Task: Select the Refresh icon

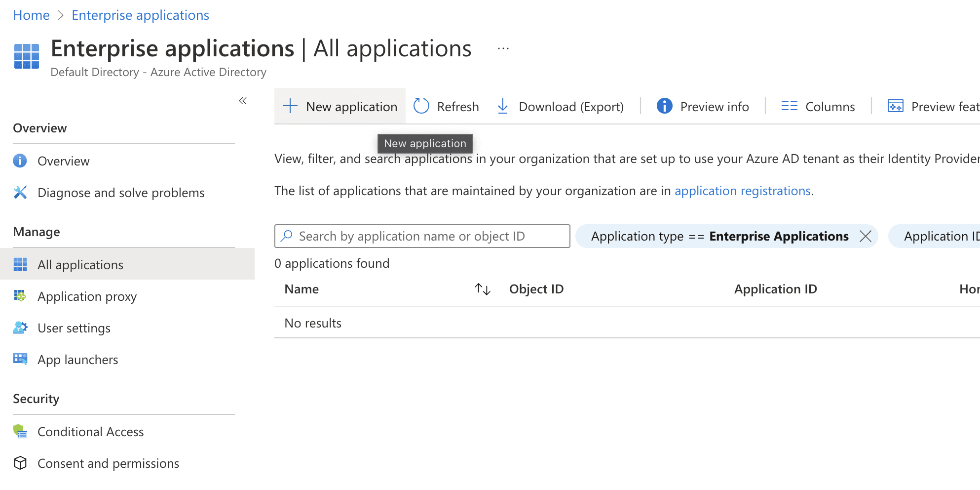Action: point(421,106)
